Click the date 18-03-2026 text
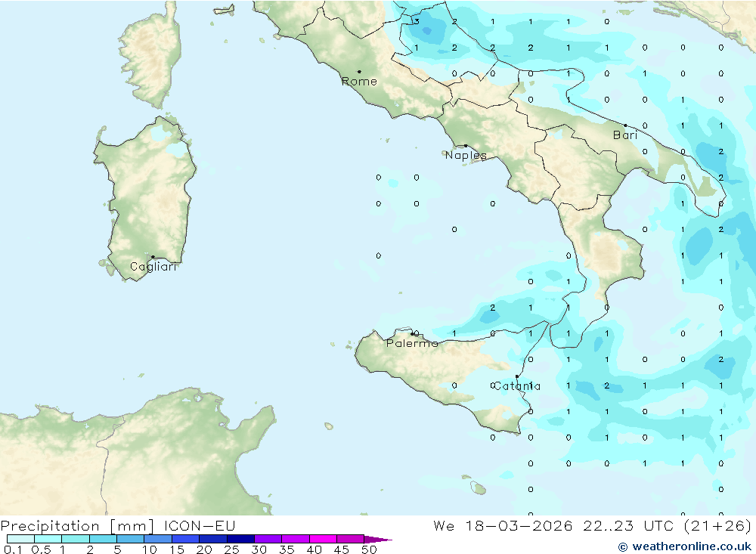The image size is (756, 554). (x=519, y=525)
